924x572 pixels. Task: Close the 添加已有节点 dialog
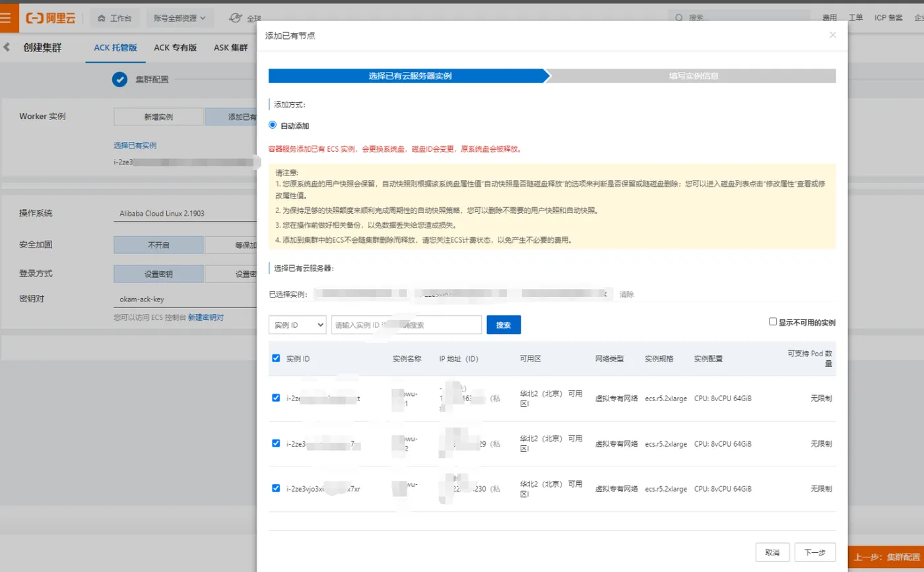click(x=833, y=35)
